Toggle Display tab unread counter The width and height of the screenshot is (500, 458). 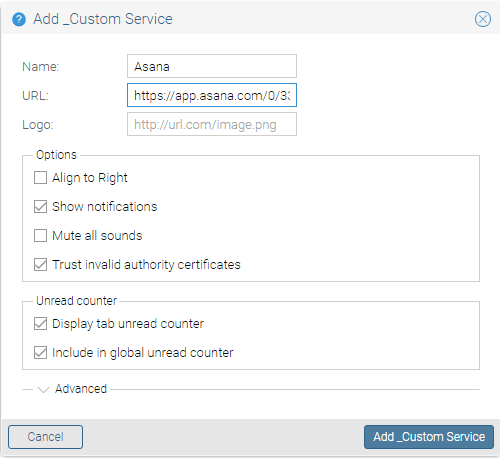40,324
